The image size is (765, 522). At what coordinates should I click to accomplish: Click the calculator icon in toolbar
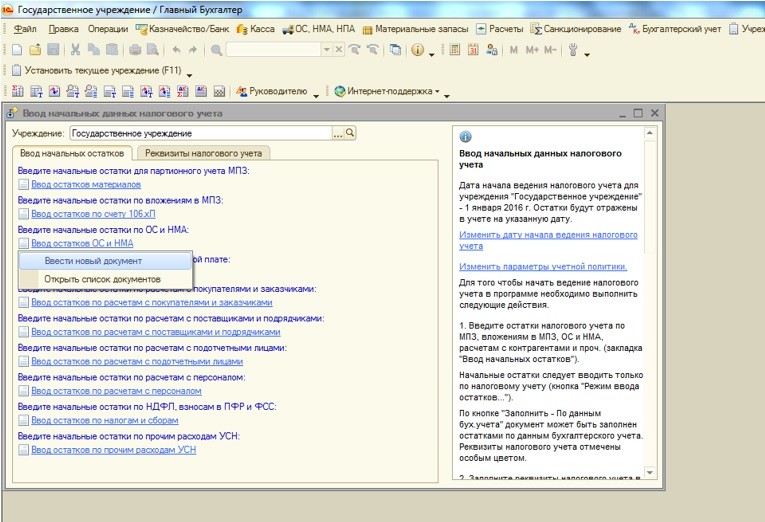[x=454, y=49]
